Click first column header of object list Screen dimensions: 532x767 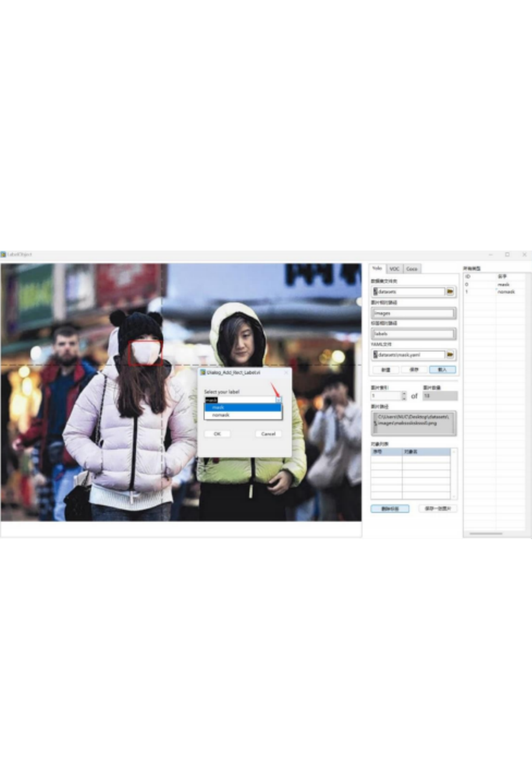click(386, 452)
